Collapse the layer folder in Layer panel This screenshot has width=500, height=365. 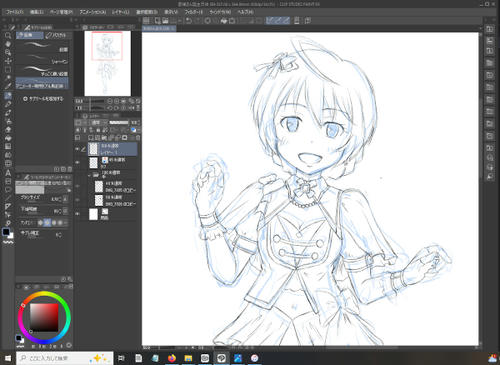pos(89,175)
